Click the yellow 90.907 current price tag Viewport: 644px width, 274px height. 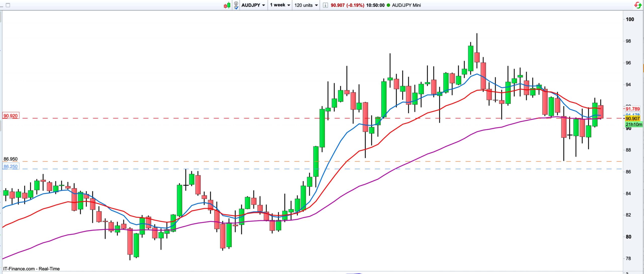coord(632,119)
